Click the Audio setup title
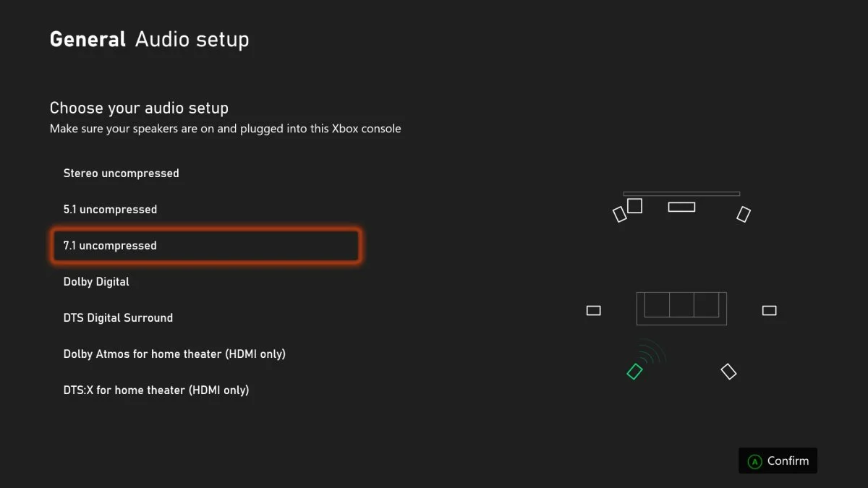This screenshot has height=488, width=868. coord(192,39)
